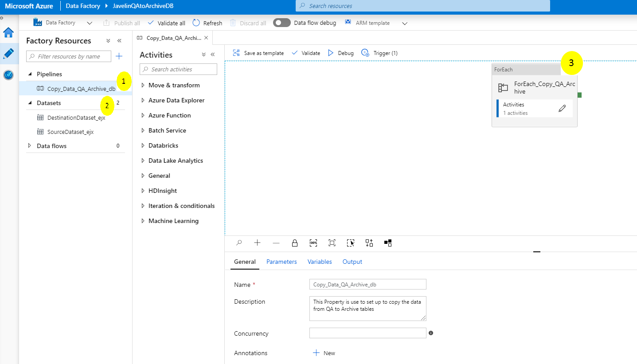Zoom in the canvas with plus icon
637x364 pixels.
[258, 243]
